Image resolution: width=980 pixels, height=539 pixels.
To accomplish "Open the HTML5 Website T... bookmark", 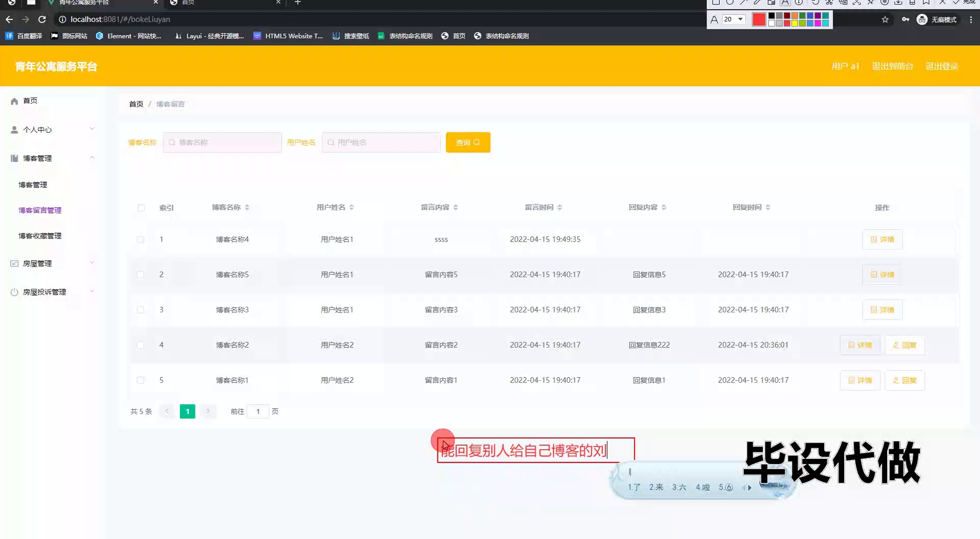I will coord(288,36).
